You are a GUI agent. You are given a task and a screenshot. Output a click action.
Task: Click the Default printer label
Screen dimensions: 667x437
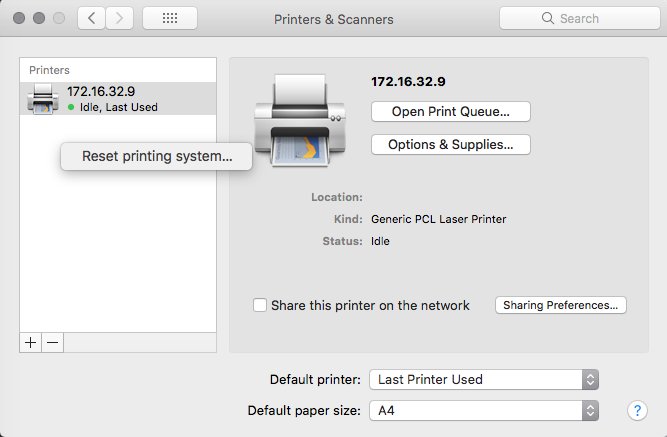[x=315, y=380]
